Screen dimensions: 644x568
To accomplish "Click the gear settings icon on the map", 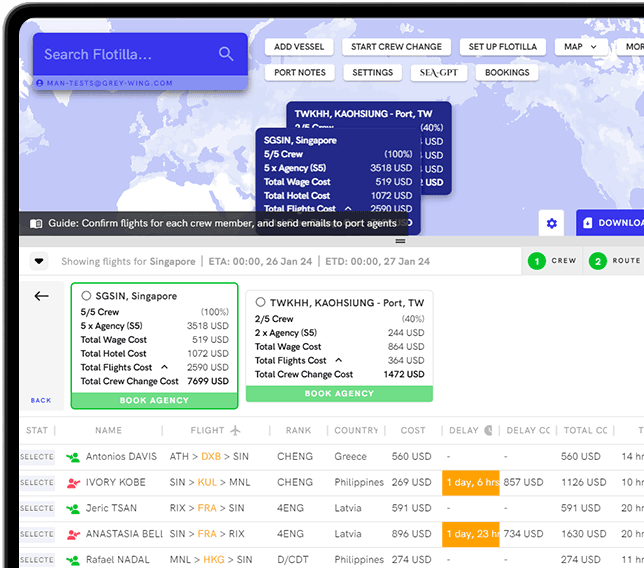I will (552, 223).
